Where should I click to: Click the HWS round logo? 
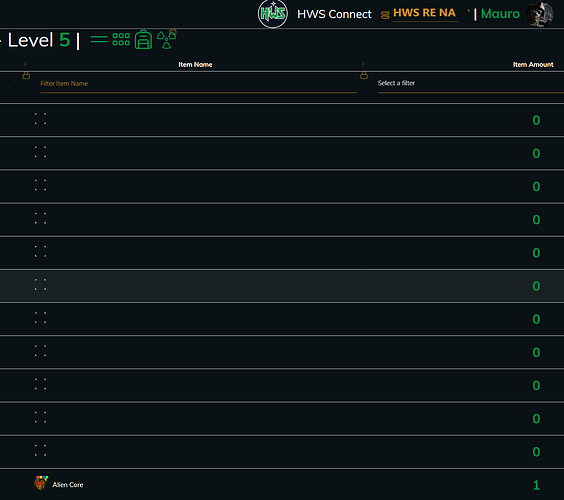(x=273, y=14)
